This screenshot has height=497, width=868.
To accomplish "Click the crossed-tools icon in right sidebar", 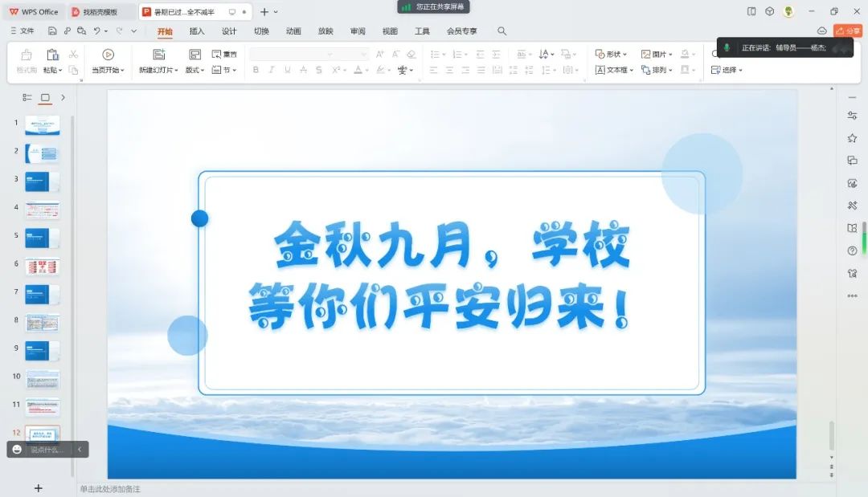I will pyautogui.click(x=852, y=206).
